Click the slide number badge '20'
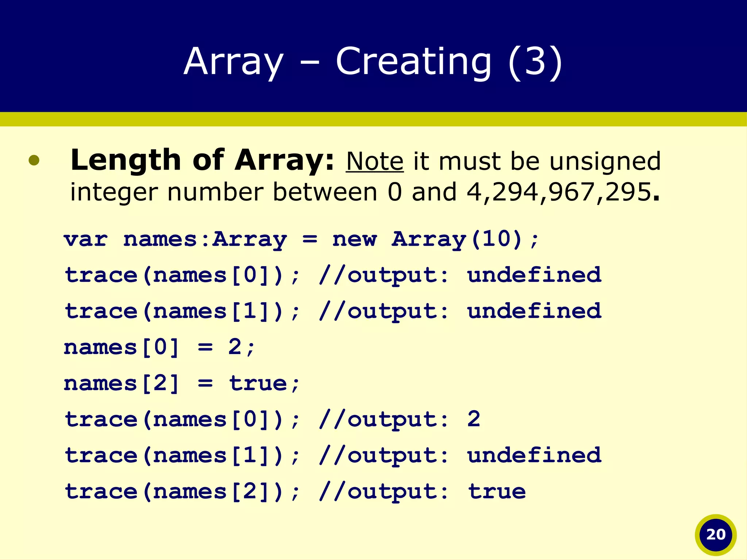Viewport: 747px width, 560px height. [x=716, y=535]
